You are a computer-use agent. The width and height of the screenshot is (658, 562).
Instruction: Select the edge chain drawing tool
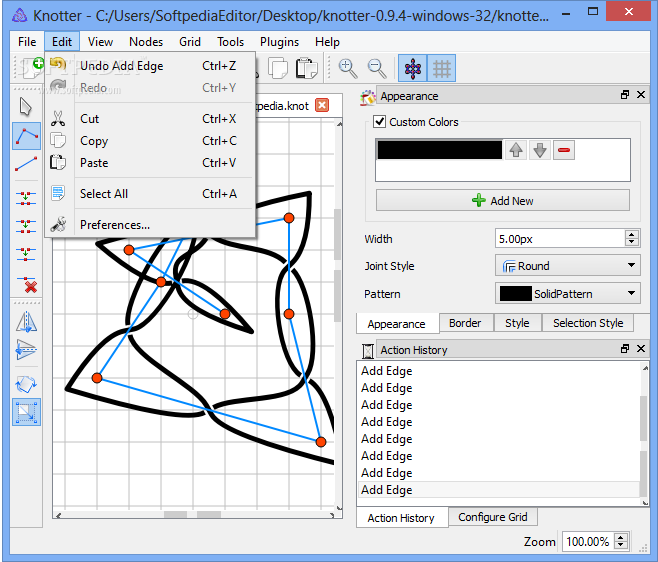26,136
